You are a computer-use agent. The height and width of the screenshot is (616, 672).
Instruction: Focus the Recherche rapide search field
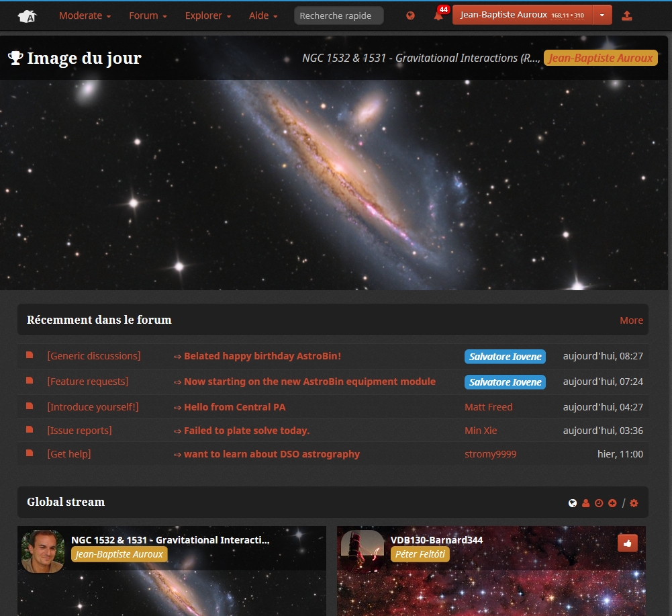tap(338, 16)
